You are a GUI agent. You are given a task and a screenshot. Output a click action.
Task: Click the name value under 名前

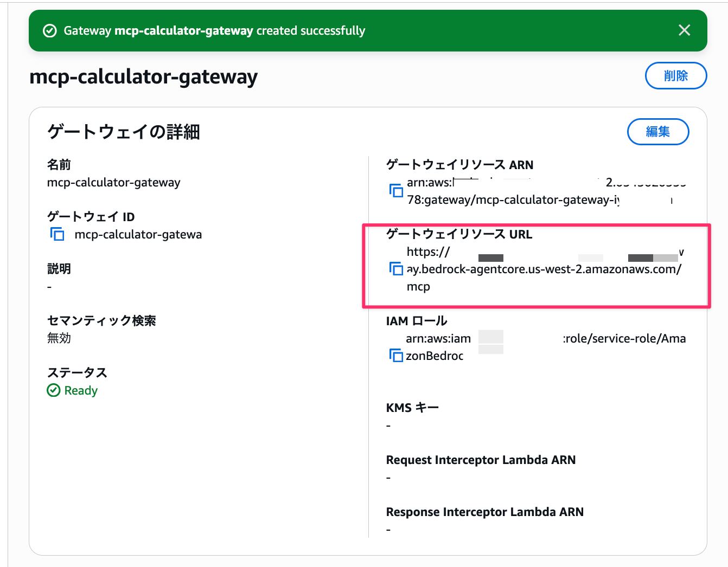tap(114, 182)
